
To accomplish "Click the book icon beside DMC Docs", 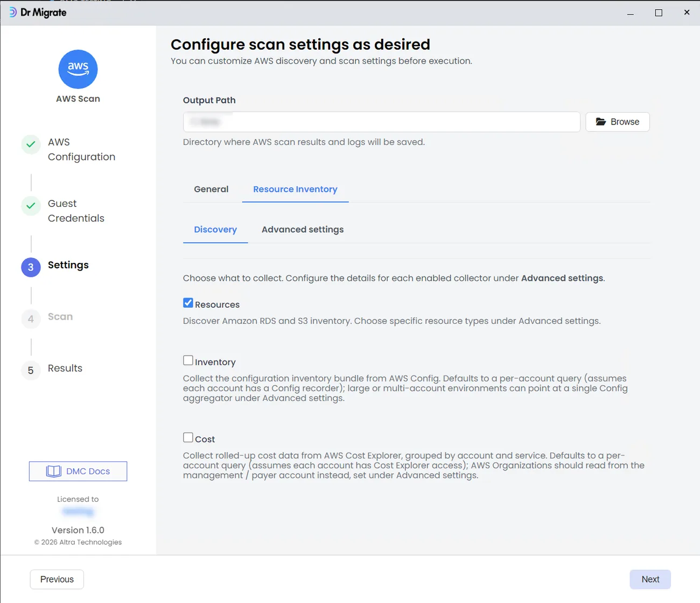I will tap(54, 472).
